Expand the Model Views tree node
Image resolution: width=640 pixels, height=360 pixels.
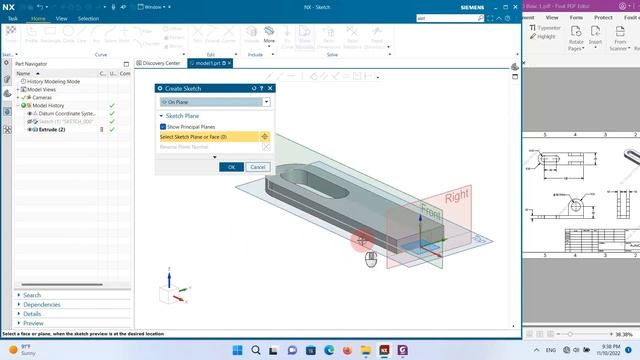tap(18, 89)
